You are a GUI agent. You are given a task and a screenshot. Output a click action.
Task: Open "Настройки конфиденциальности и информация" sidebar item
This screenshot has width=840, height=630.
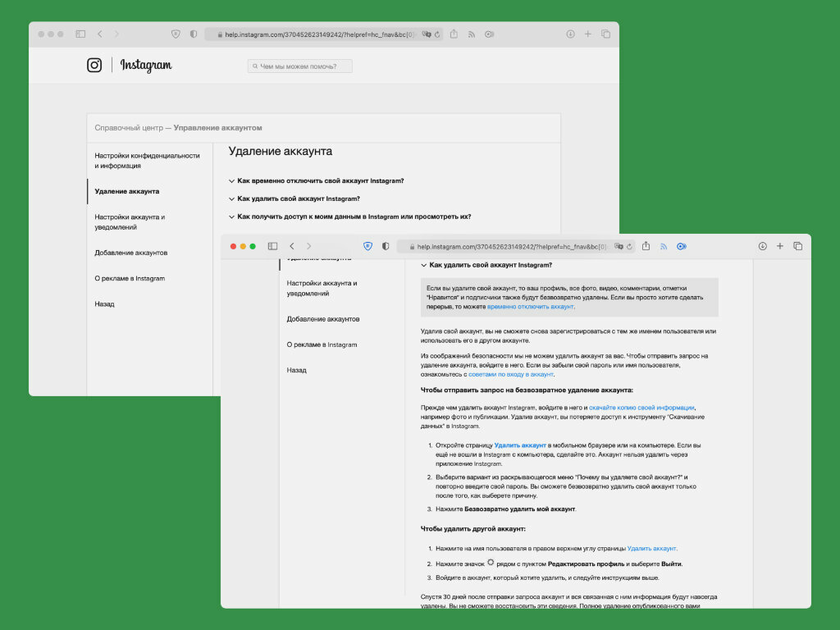click(148, 161)
